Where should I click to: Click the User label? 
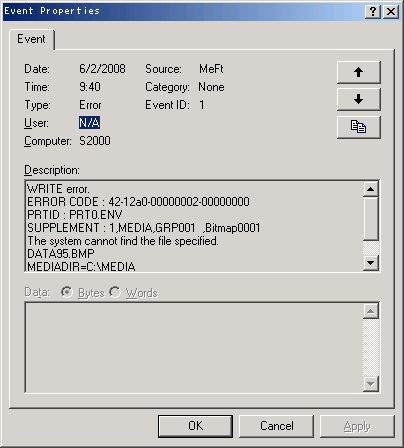(36, 123)
